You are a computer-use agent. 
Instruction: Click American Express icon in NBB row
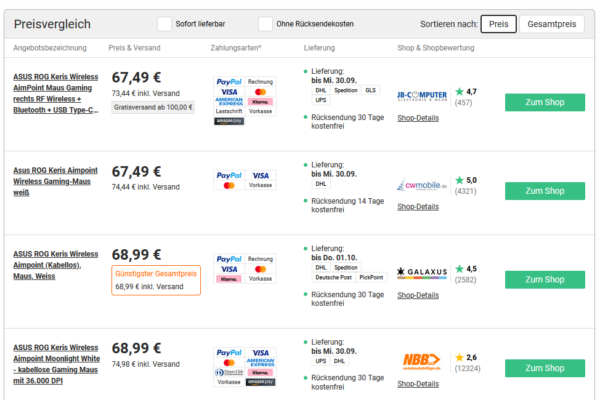[260, 362]
